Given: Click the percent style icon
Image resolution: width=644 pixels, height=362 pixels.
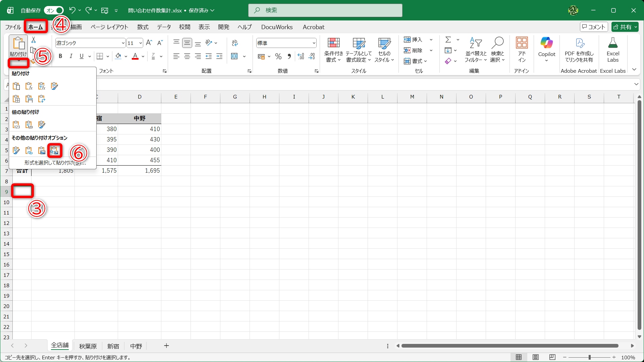Looking at the screenshot, I should tap(278, 56).
